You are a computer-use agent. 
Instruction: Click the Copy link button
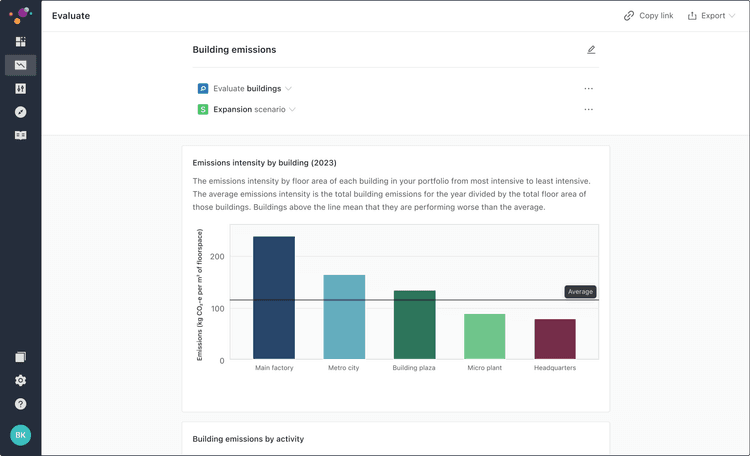point(648,16)
